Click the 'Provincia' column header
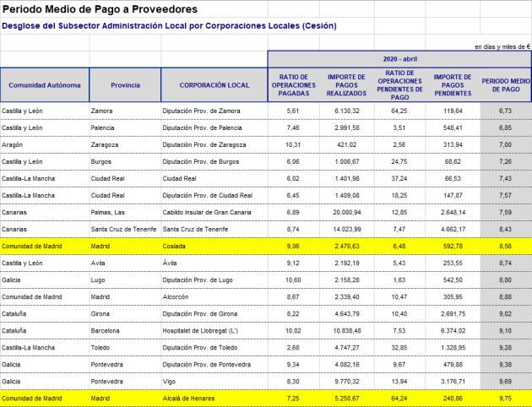The image size is (532, 407). click(x=125, y=85)
